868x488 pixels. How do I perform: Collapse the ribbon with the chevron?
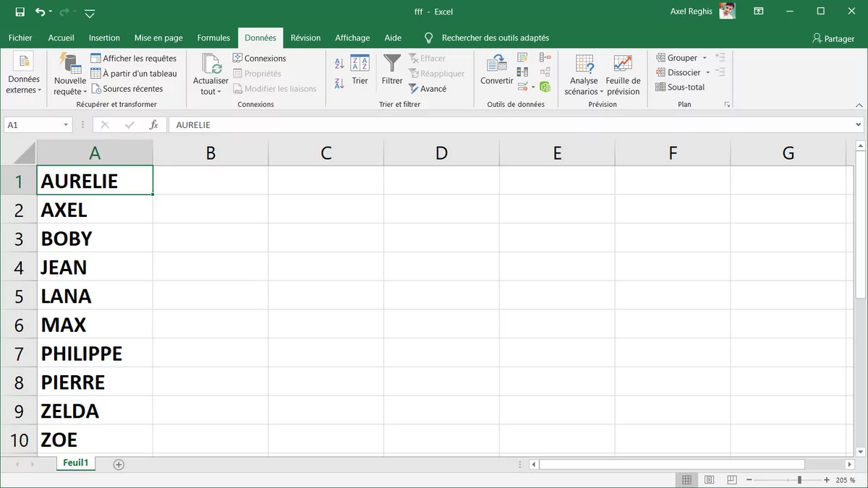coord(858,105)
